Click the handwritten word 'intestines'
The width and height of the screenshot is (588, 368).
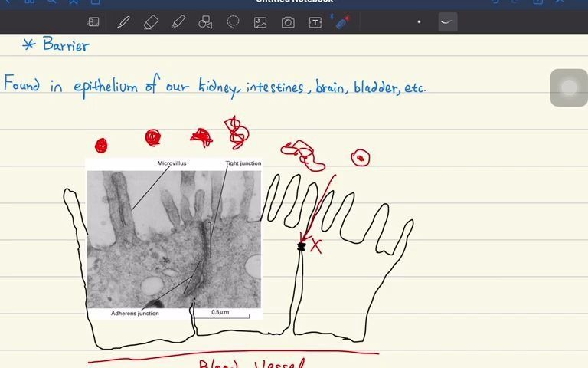click(276, 88)
